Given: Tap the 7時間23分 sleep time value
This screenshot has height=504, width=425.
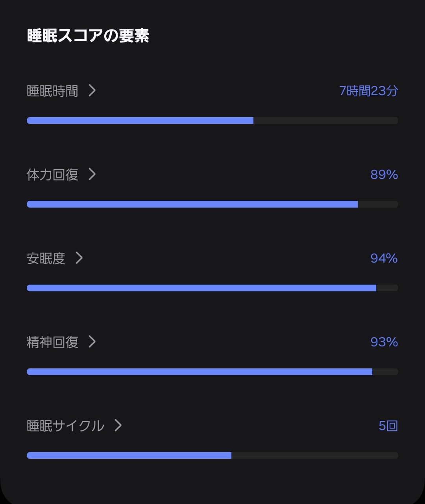Looking at the screenshot, I should point(368,91).
